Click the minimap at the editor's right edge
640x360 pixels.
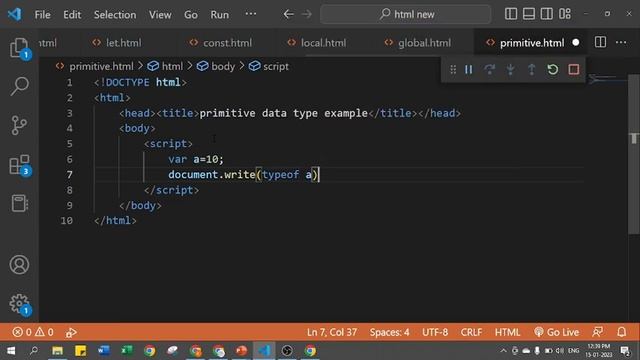(x=607, y=79)
